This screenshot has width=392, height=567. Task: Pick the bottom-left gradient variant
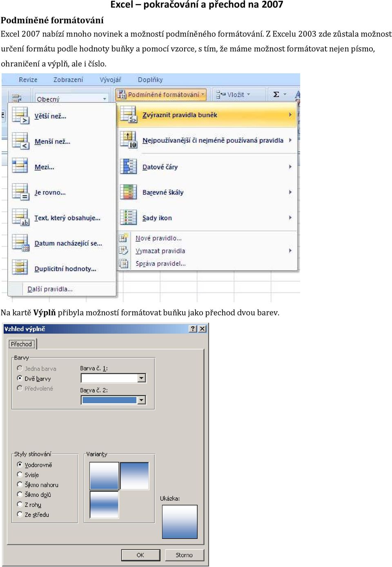tap(104, 504)
